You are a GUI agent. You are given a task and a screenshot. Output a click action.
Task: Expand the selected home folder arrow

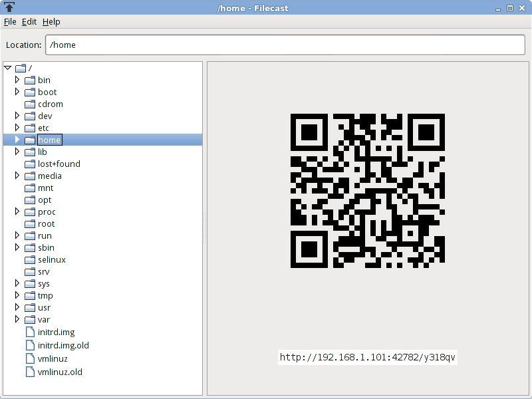17,140
